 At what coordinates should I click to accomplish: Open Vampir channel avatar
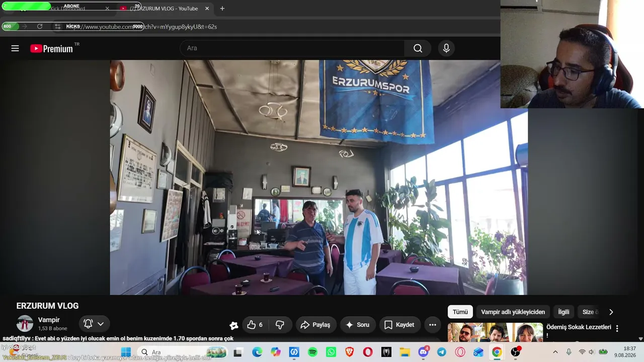pos(25,324)
